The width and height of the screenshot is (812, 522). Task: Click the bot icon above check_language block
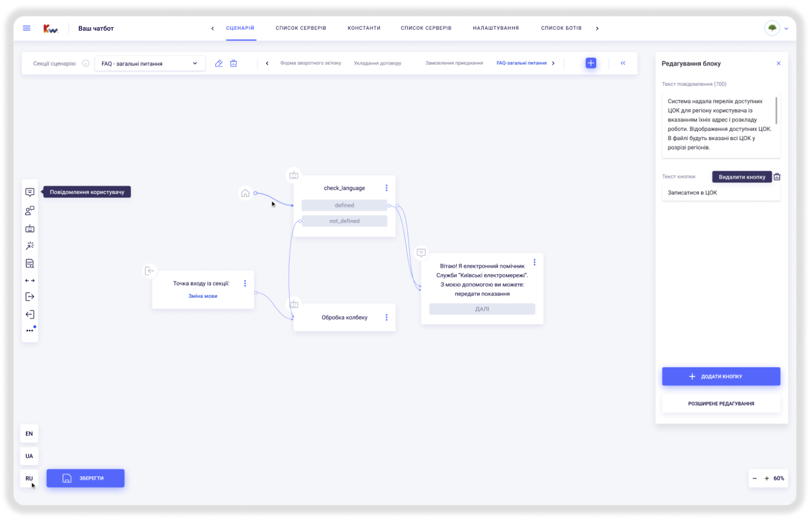point(294,175)
